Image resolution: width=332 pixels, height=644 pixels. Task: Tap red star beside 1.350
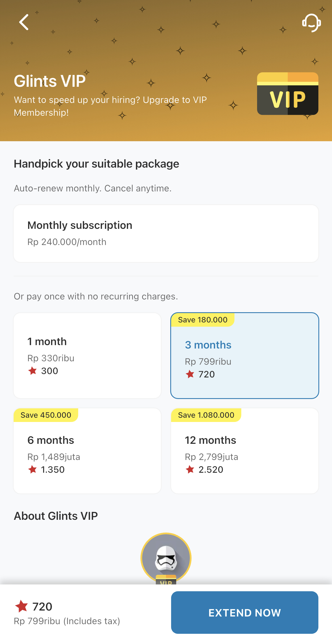pos(32,469)
